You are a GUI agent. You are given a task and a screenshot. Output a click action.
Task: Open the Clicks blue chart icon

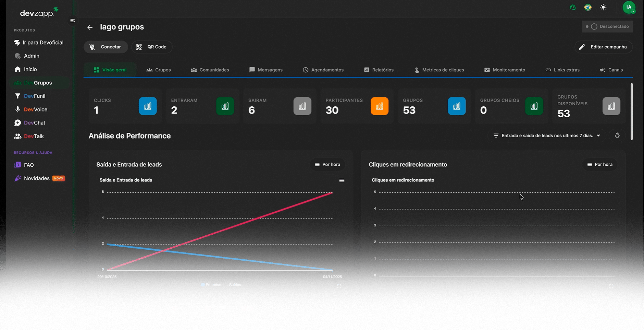click(148, 106)
